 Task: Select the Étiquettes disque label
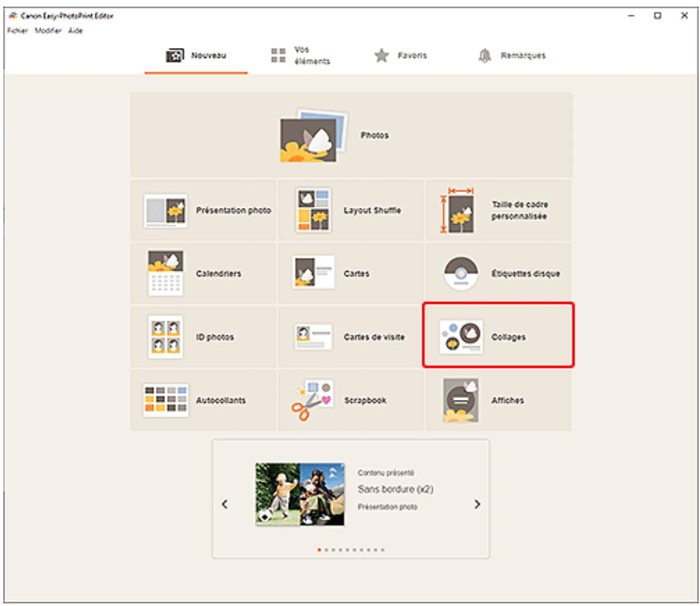(525, 273)
